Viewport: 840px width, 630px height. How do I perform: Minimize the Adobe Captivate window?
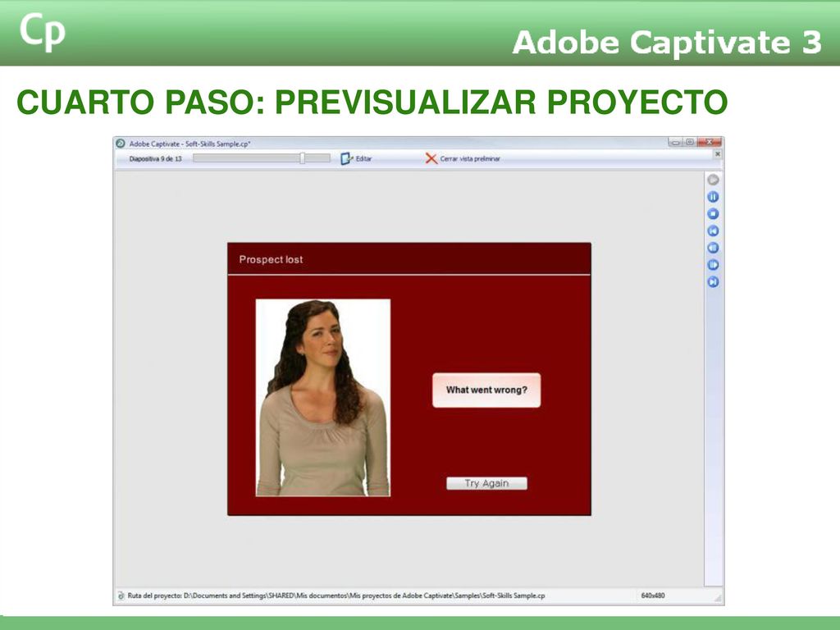click(x=676, y=143)
